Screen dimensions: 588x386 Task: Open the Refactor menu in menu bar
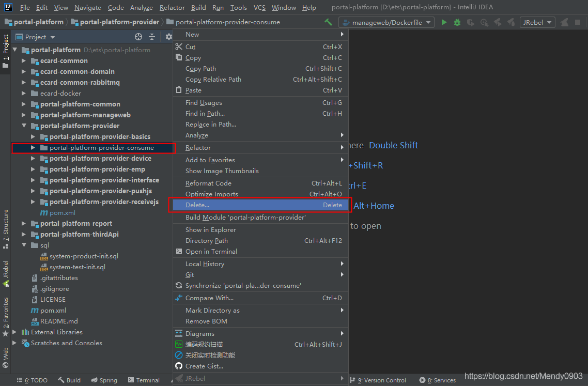(x=172, y=8)
